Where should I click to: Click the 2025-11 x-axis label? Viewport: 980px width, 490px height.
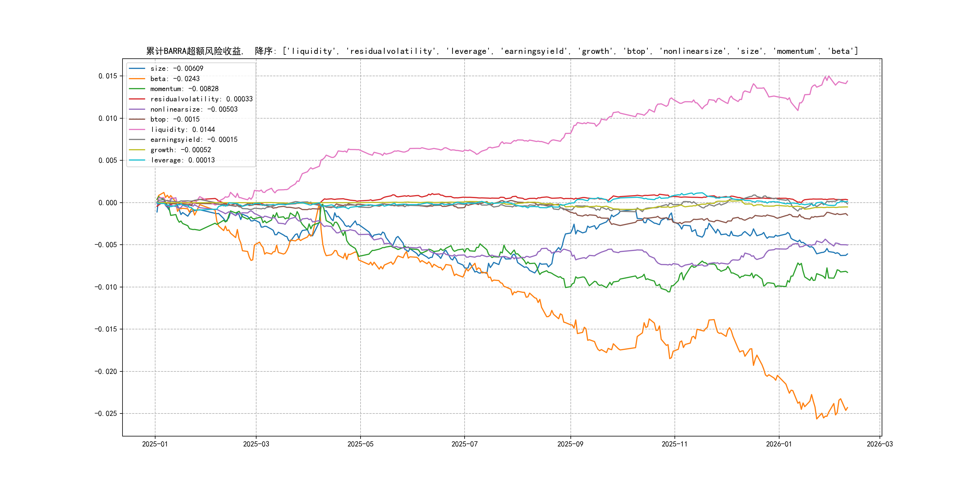click(x=675, y=444)
